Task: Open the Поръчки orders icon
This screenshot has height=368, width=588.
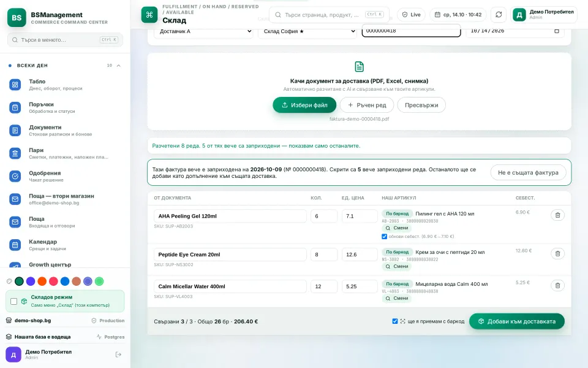Action: click(x=15, y=107)
